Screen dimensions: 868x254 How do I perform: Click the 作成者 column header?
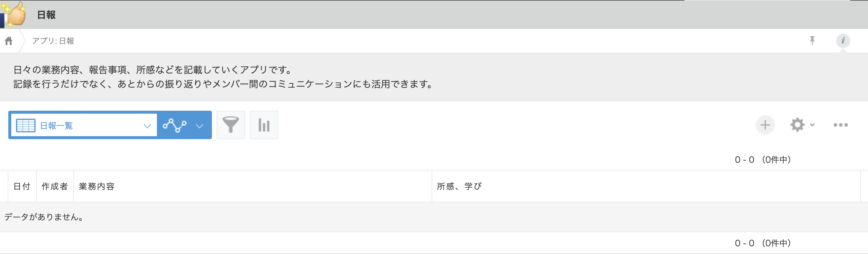pyautogui.click(x=54, y=186)
